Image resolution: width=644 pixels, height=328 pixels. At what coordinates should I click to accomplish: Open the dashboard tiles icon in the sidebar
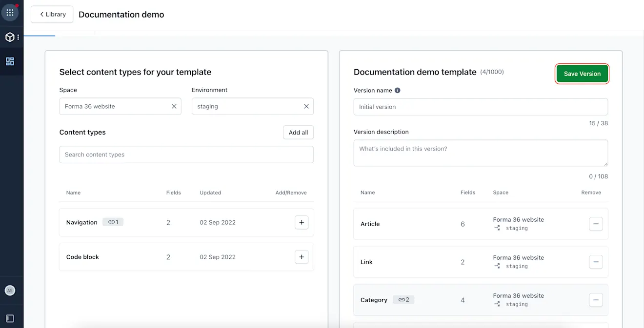coord(10,61)
